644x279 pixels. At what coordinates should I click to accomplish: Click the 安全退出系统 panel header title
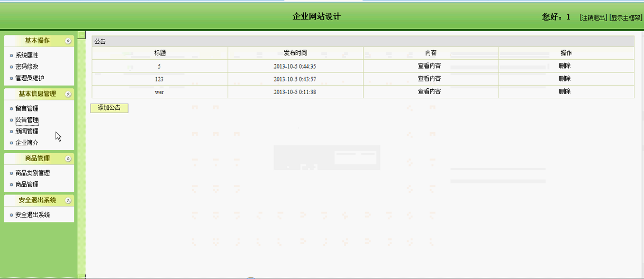click(x=37, y=201)
